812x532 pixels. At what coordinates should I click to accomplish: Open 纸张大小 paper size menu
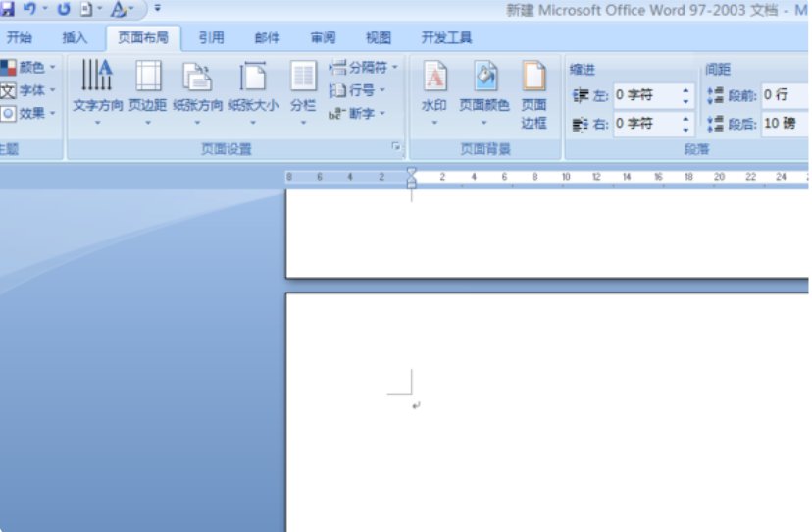click(x=253, y=92)
